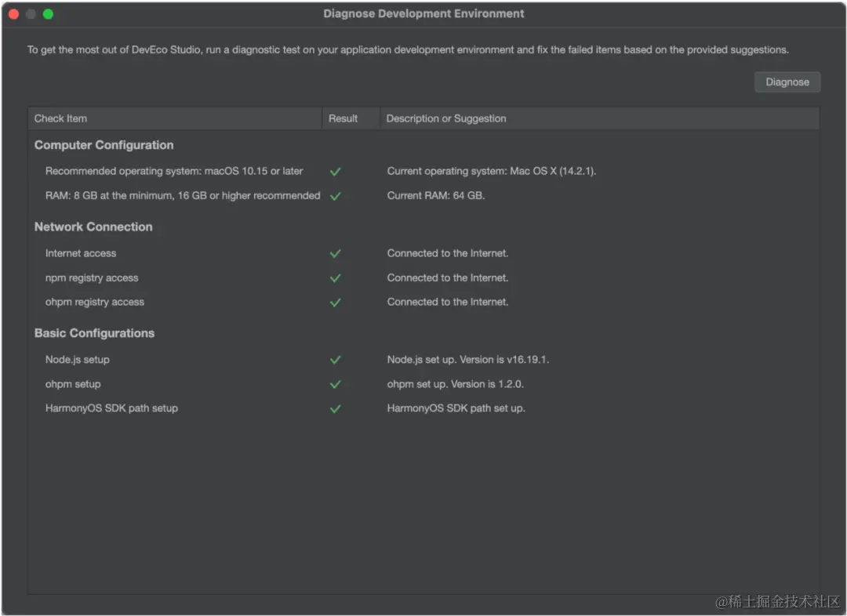Click the Node.js setup checkmark icon
This screenshot has width=847, height=616.
pyautogui.click(x=336, y=360)
